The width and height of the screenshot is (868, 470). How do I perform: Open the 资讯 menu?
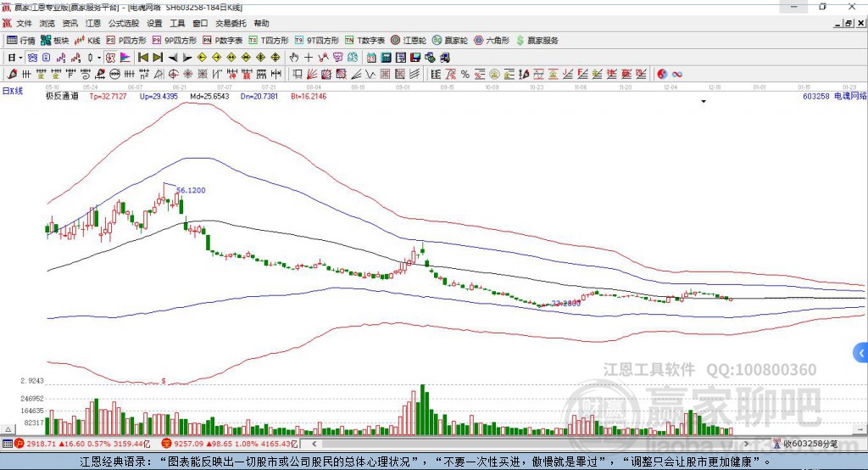[x=70, y=23]
